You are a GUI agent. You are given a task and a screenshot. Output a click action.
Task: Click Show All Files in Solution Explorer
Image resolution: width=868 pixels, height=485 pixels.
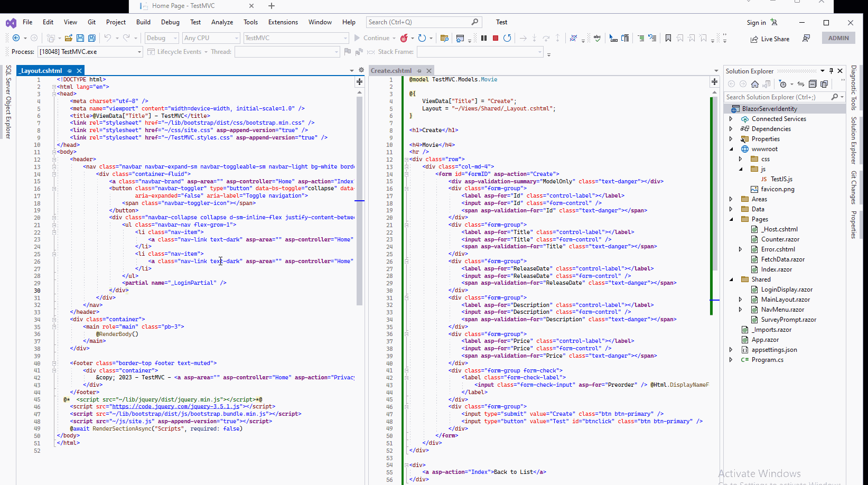point(824,84)
